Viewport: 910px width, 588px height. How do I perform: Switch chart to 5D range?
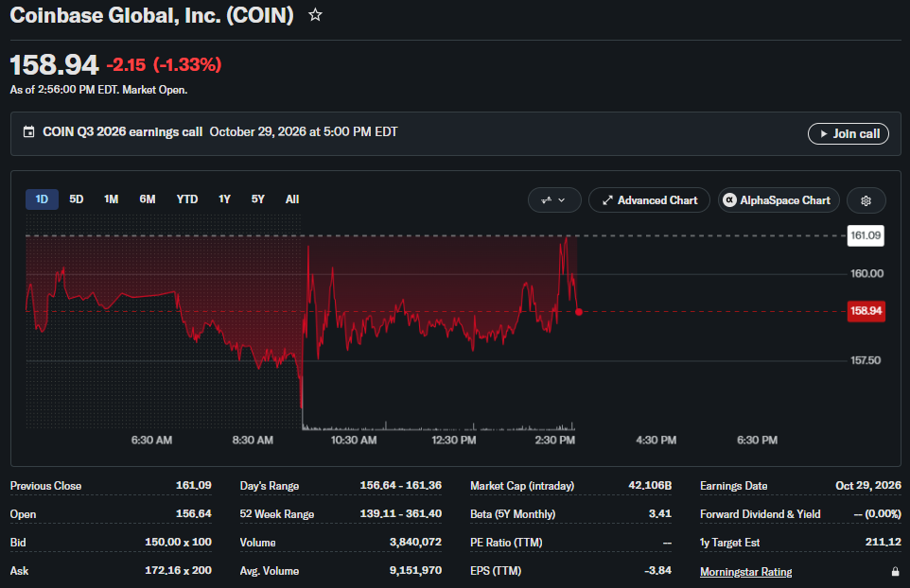pos(76,199)
